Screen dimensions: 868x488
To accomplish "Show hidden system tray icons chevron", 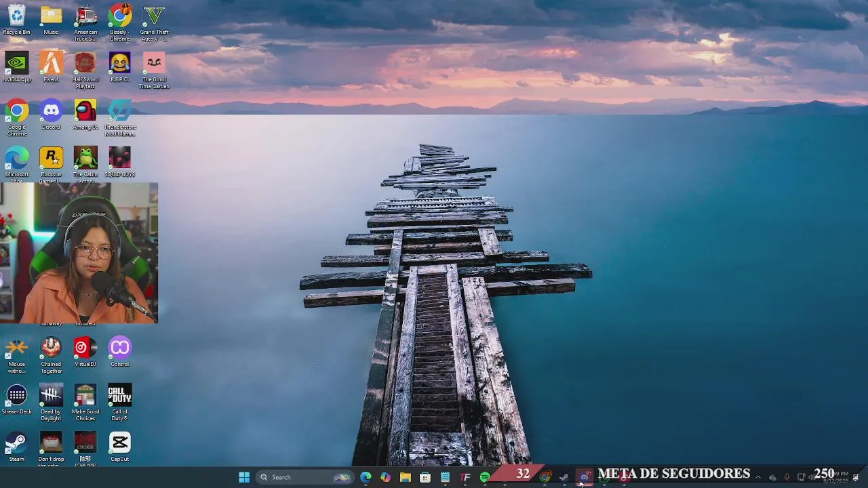I will pyautogui.click(x=758, y=477).
